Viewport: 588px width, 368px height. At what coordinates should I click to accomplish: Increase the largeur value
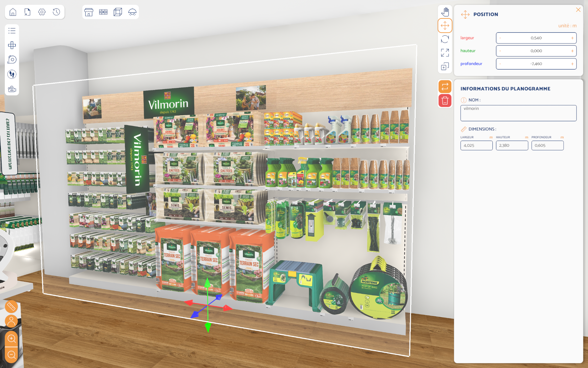(572, 38)
